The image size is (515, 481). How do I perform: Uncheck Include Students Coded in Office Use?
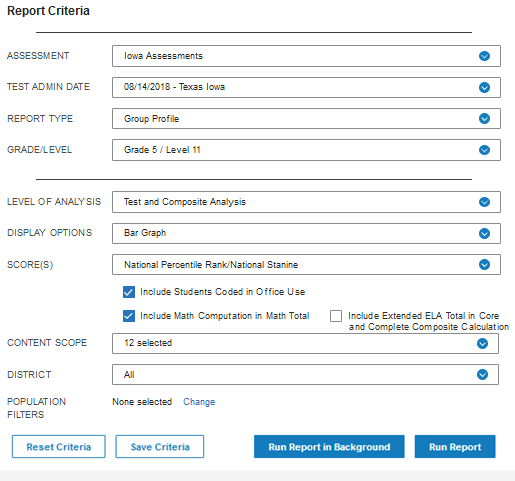pyautogui.click(x=129, y=292)
